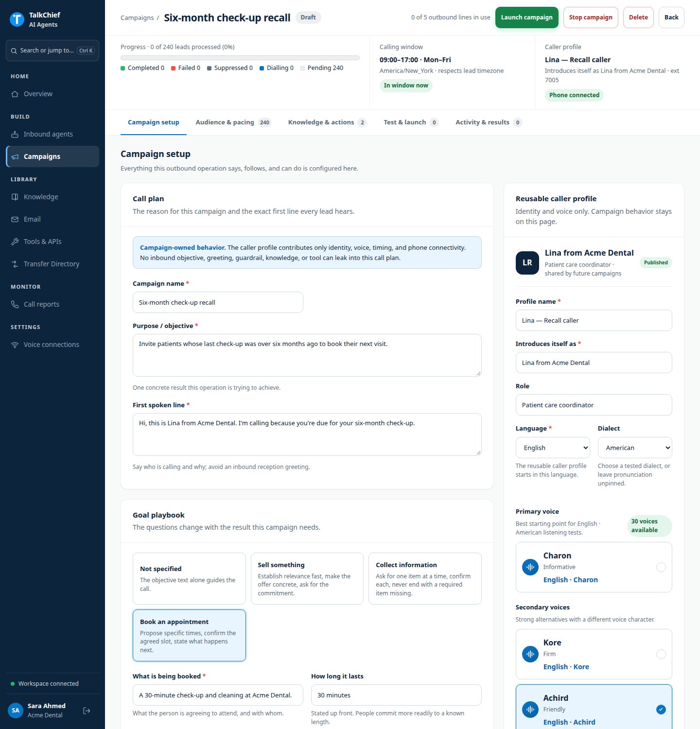Click the Overview home icon
Screen dimensions: 700x729
(x=15, y=94)
